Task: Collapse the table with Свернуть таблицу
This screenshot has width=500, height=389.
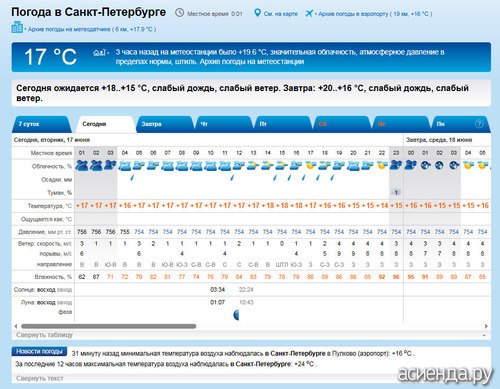Action: (44, 335)
